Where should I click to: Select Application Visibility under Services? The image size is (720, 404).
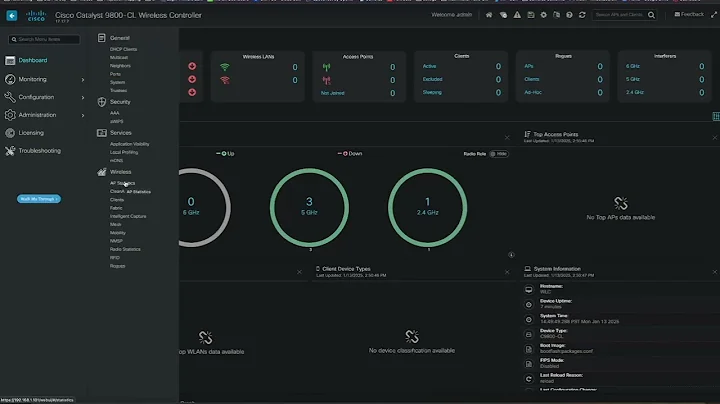pos(129,144)
